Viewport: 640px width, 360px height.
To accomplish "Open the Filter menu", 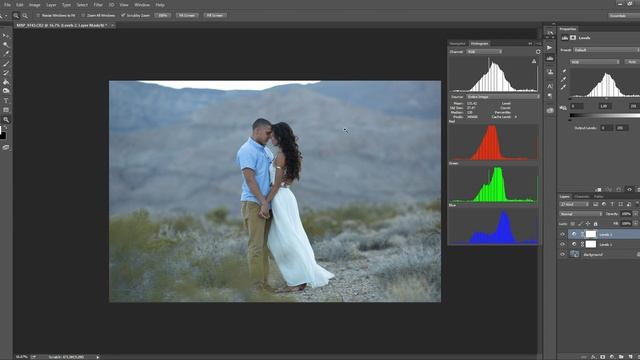I will [98, 5].
